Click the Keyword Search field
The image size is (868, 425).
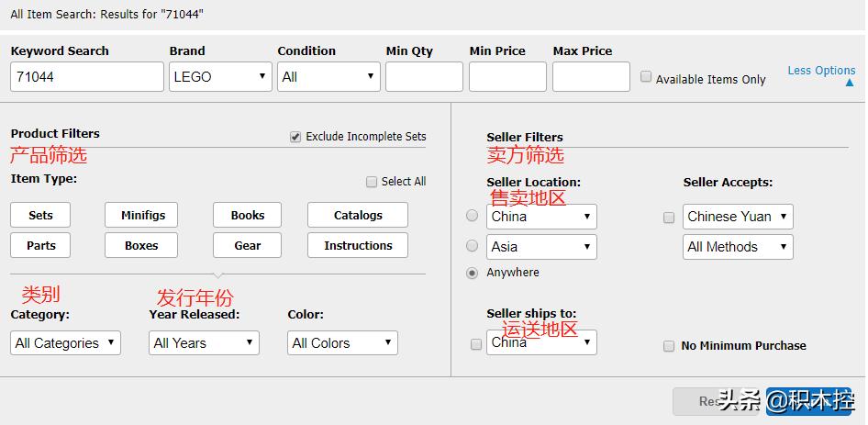tap(87, 77)
